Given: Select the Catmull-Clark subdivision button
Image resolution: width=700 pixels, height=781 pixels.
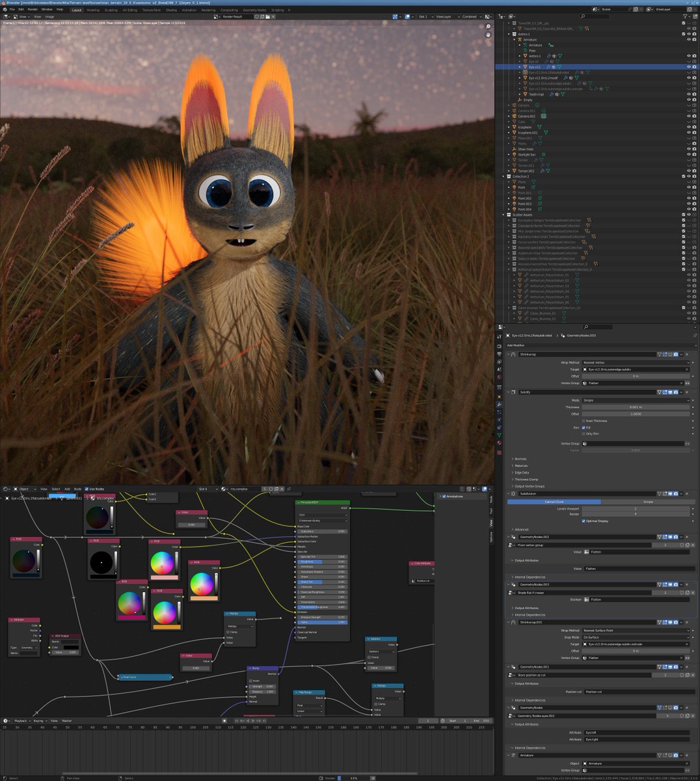Looking at the screenshot, I should (x=554, y=502).
